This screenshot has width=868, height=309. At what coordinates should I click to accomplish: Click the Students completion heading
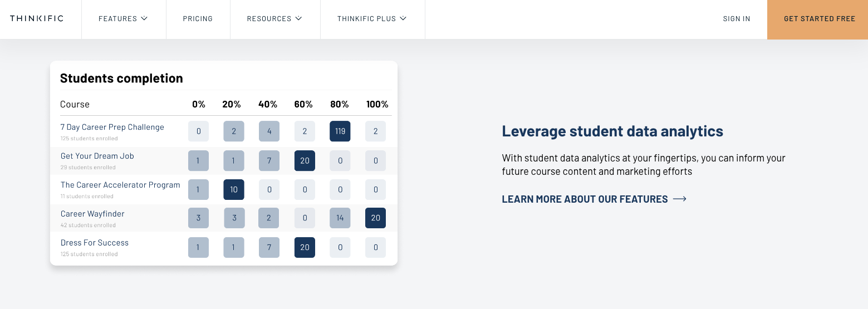[121, 79]
